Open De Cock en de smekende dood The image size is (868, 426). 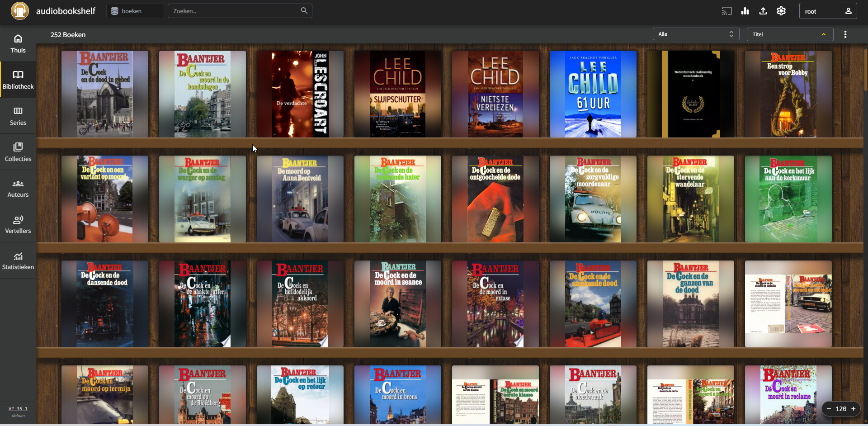point(593,304)
